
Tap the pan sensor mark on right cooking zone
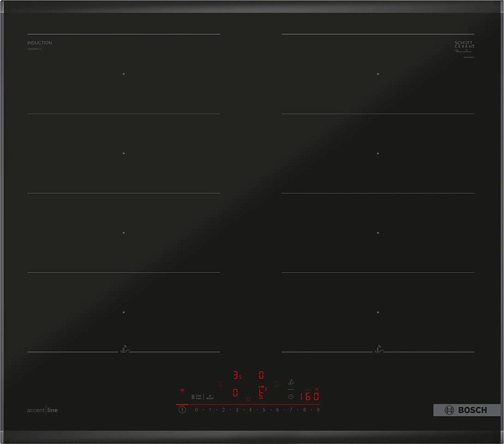(379, 350)
